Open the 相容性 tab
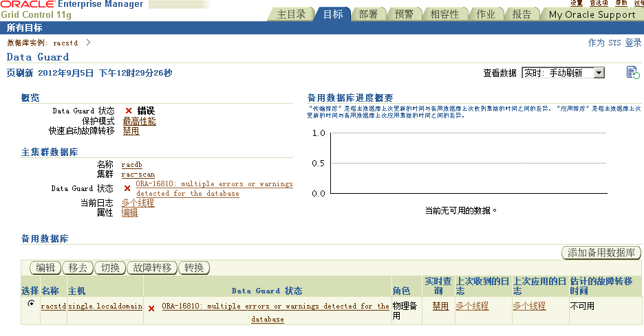 (x=444, y=14)
